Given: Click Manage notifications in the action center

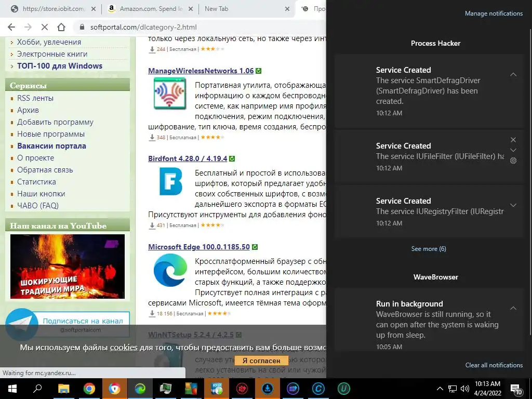Looking at the screenshot, I should (494, 14).
